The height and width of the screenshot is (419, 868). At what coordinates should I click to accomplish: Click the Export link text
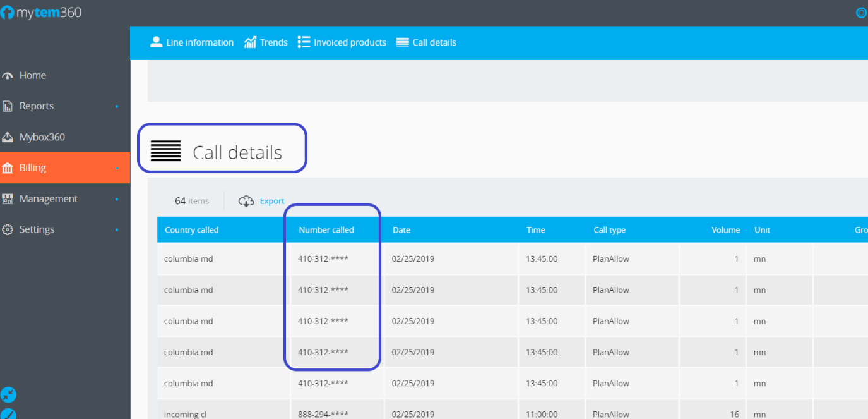click(x=272, y=201)
